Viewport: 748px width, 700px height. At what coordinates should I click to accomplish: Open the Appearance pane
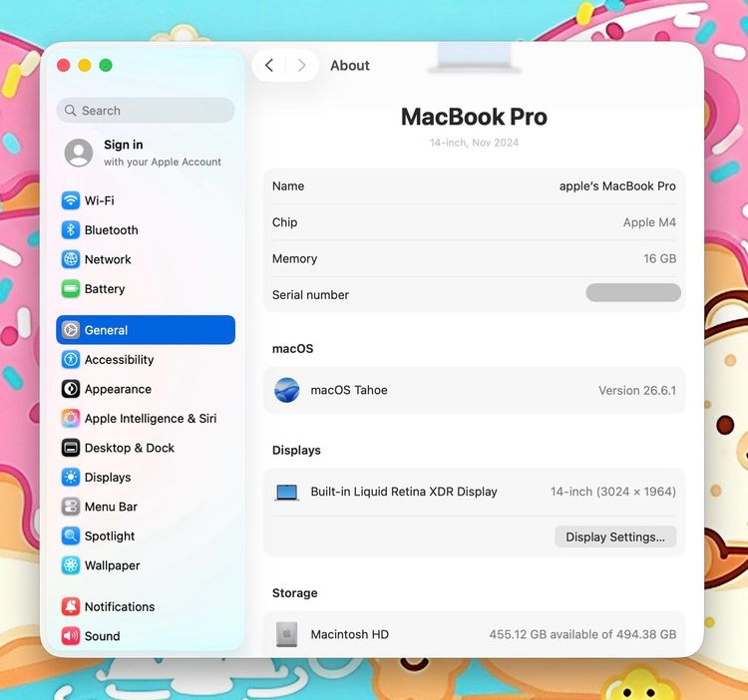click(146, 389)
